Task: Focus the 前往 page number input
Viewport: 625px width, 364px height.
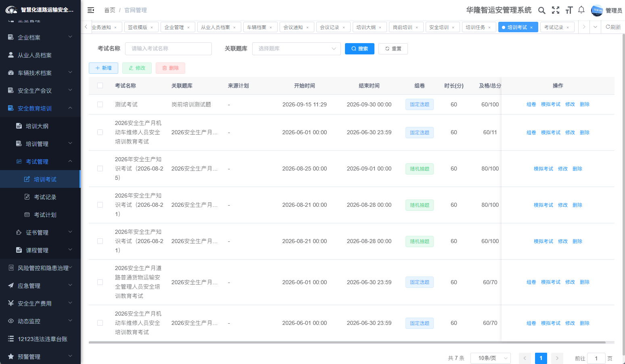Action: (596, 358)
